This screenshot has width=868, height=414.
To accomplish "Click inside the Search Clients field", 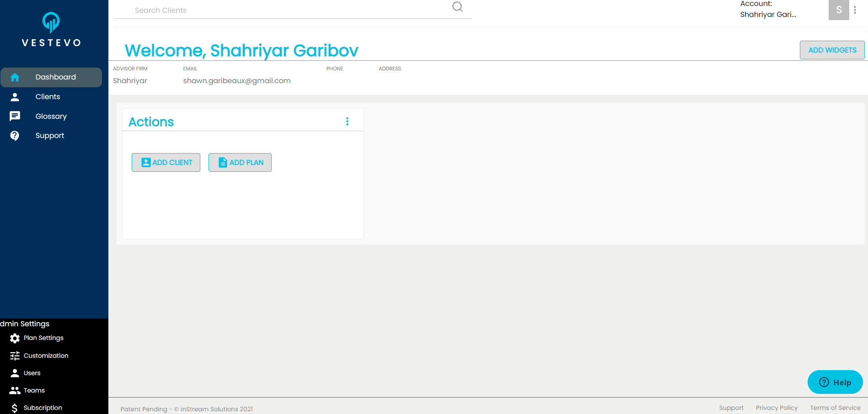I will 274,10.
